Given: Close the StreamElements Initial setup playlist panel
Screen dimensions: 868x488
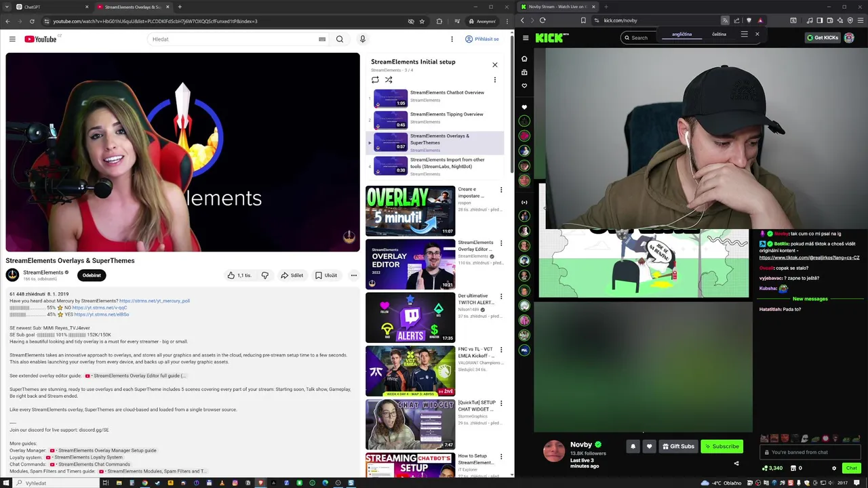Looking at the screenshot, I should click(495, 65).
